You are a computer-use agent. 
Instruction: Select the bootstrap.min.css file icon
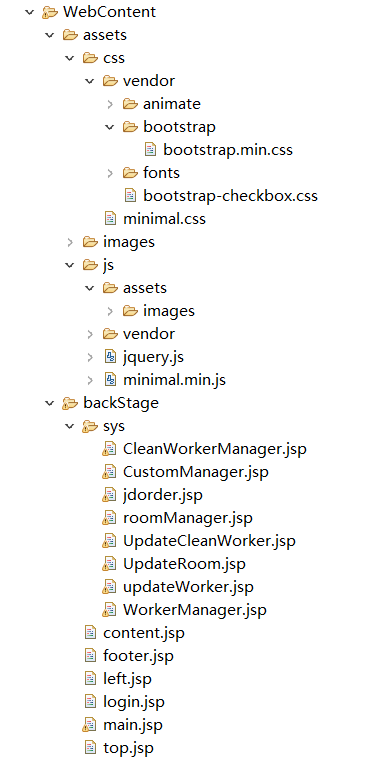151,149
